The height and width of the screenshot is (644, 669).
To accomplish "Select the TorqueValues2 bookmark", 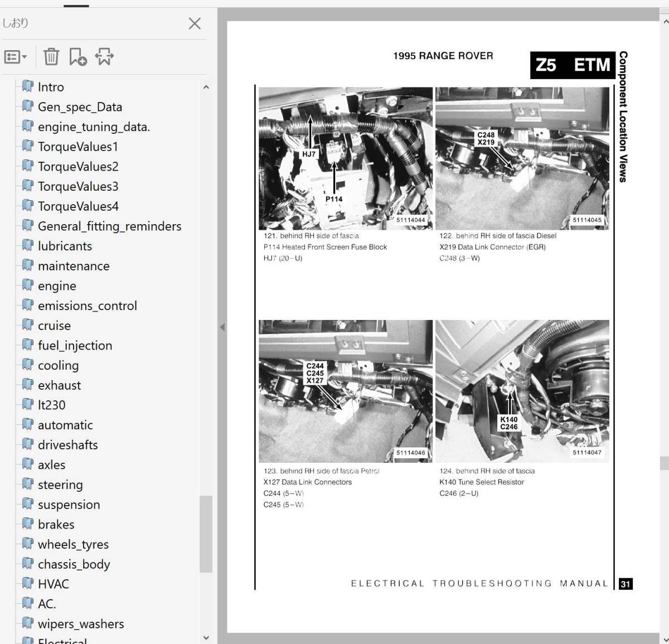I will click(78, 167).
